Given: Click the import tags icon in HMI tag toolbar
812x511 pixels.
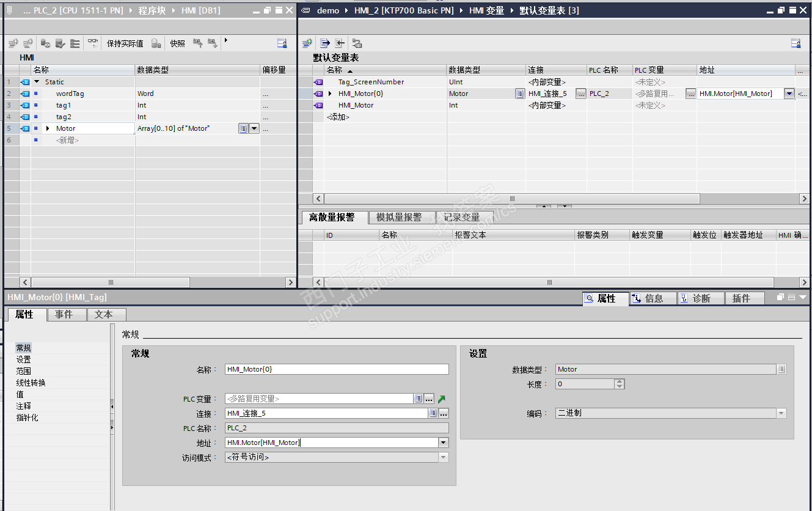Looking at the screenshot, I should [340, 43].
